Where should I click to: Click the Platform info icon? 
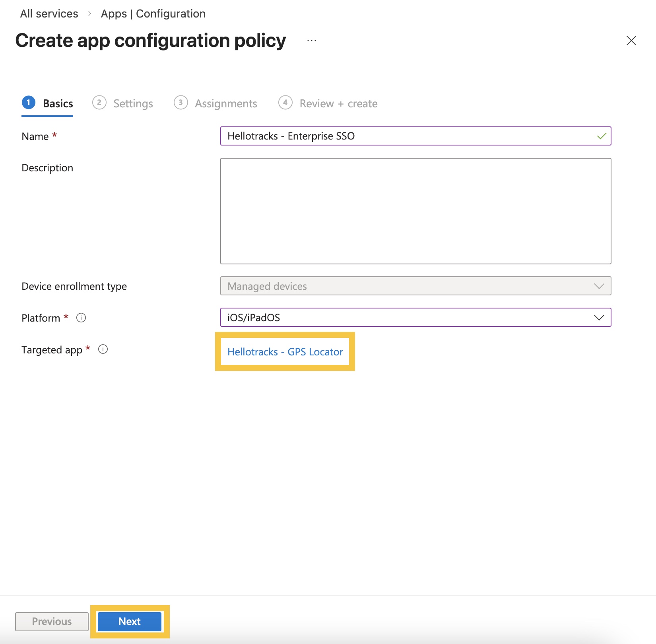[x=81, y=318]
